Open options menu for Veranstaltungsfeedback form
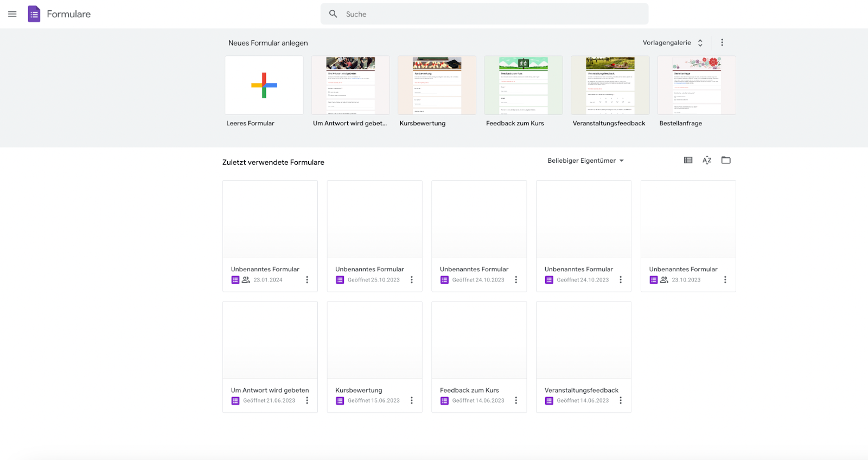Image resolution: width=868 pixels, height=460 pixels. click(x=621, y=400)
